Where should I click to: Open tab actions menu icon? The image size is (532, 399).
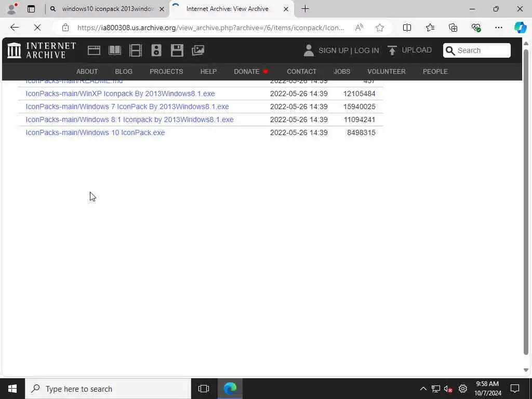[31, 9]
